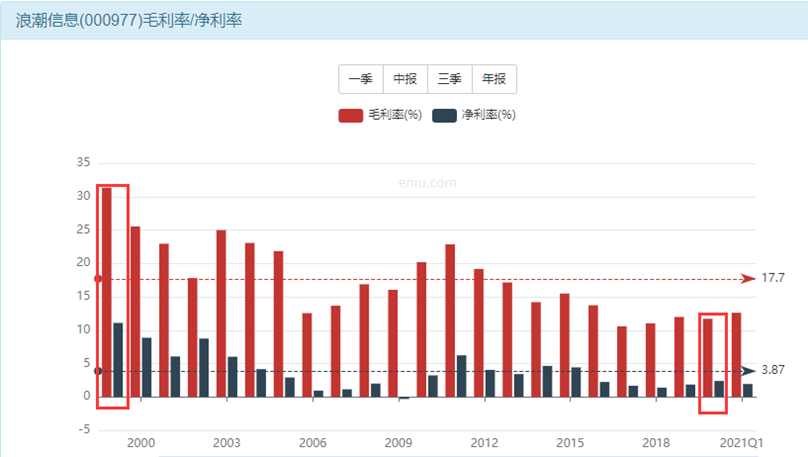This screenshot has height=457, width=808.
Task: Click the tallest red gross margin bar near 31
Action: [x=107, y=292]
